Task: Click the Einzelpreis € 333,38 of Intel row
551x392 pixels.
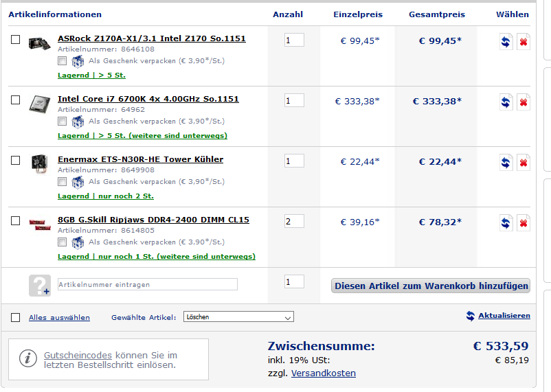Action: click(357, 101)
